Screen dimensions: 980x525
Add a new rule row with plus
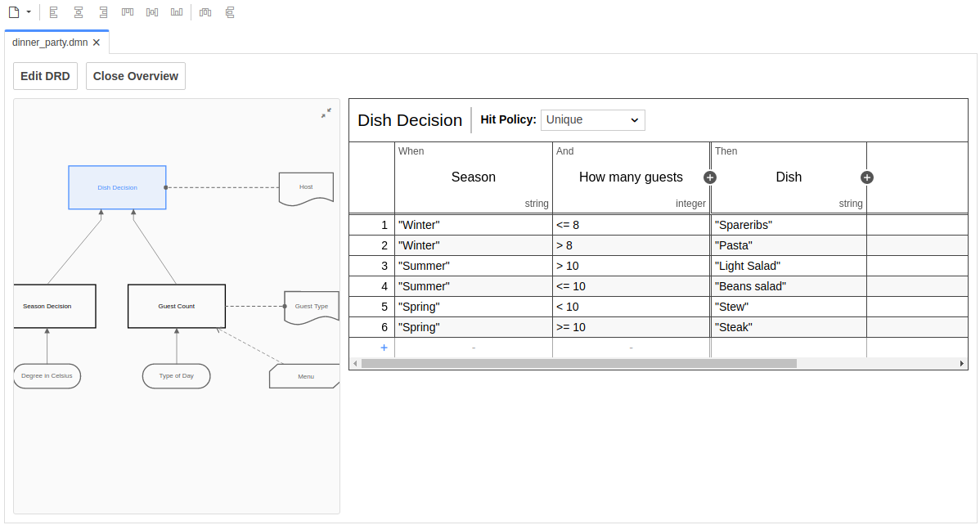[x=384, y=348]
